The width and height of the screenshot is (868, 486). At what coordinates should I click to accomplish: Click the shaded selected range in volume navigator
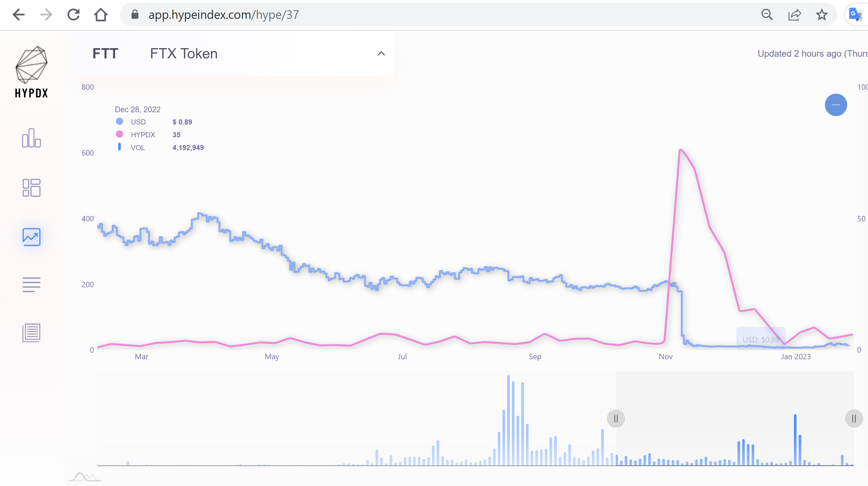click(734, 418)
